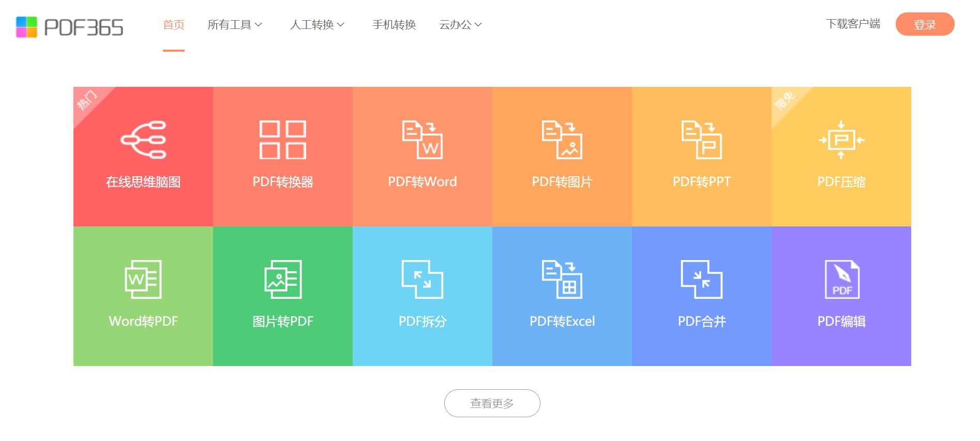Select the PDF合并 merge icon
This screenshot has height=441, width=980.
tap(702, 279)
